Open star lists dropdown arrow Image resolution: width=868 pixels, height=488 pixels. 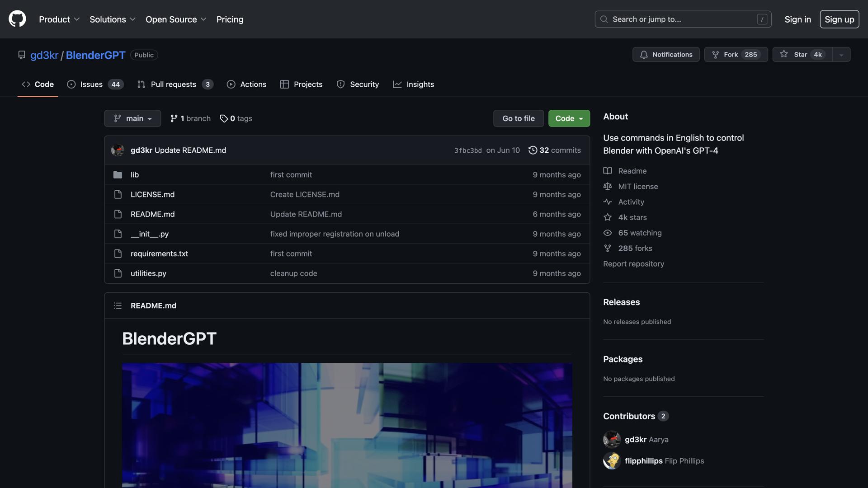[x=841, y=55]
